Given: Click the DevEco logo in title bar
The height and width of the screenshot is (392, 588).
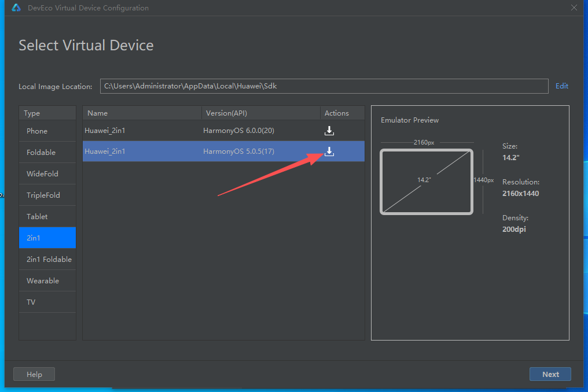Looking at the screenshot, I should 16,8.
